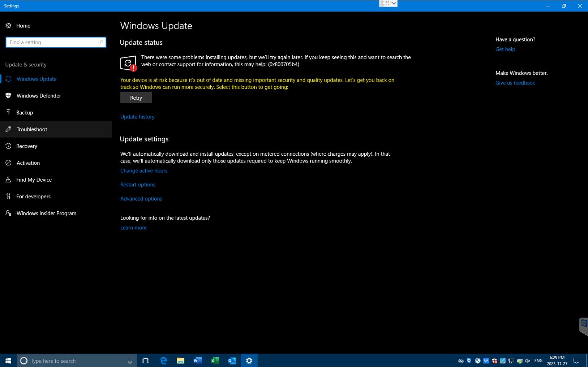Open the Recovery section
Viewport: 588px width, 367px height.
56,146
